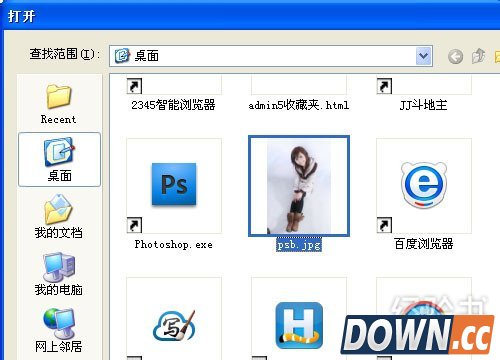
Task: Click the psb.jpg file name label
Action: (x=299, y=245)
